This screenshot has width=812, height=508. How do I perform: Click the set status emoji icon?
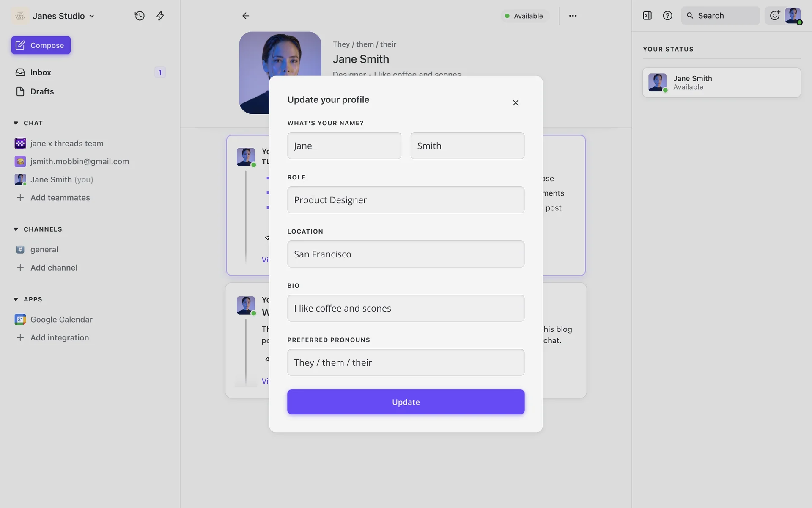click(x=775, y=16)
